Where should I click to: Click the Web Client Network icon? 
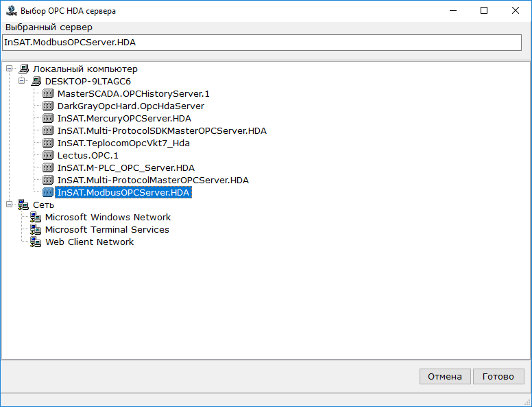click(36, 242)
